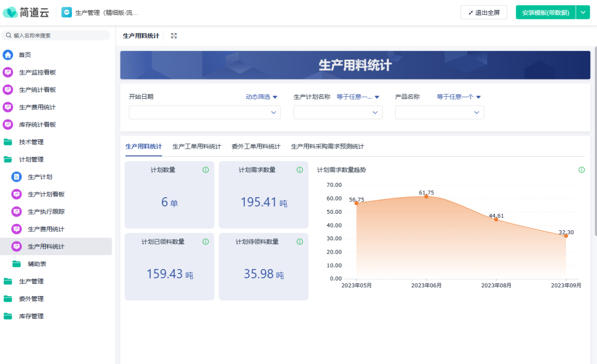The height and width of the screenshot is (364, 597).
Task: Open the 生产监控看板 dashboard icon
Action: (x=8, y=72)
